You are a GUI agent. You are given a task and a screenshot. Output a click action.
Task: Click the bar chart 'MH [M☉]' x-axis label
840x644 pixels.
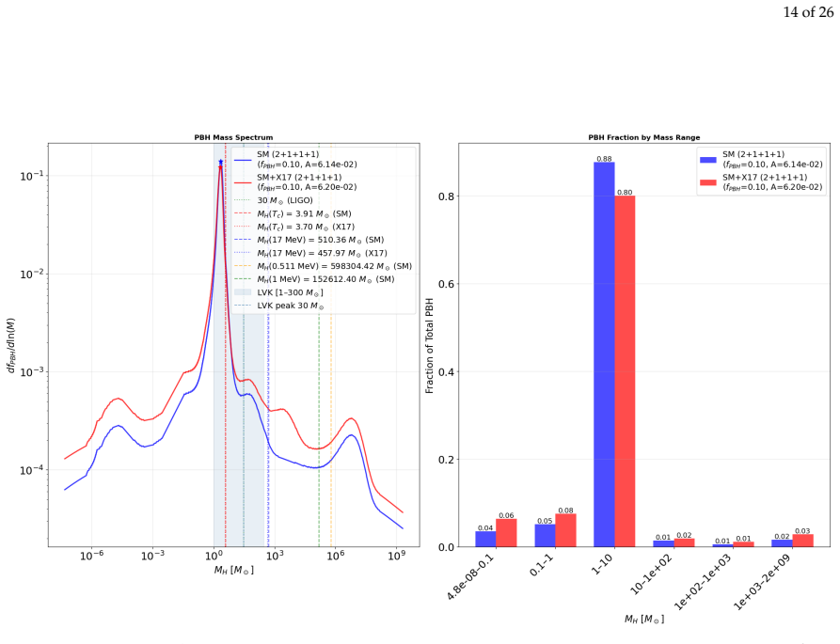[x=644, y=620]
